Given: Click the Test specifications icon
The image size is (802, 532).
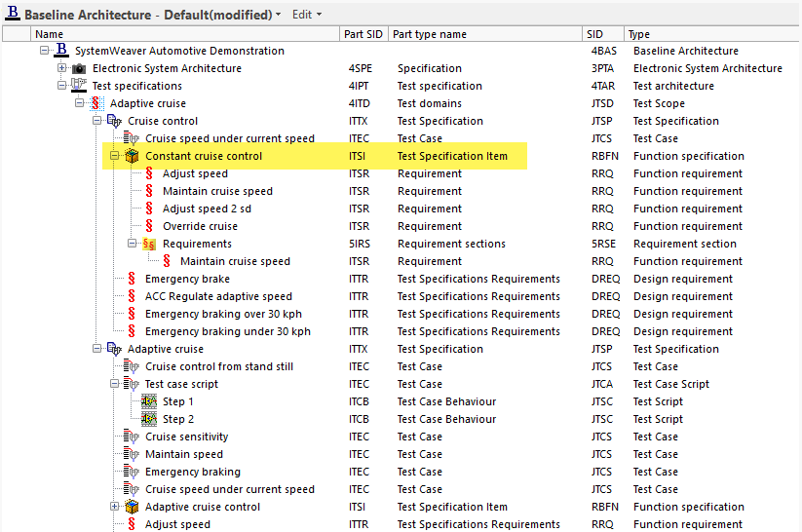Looking at the screenshot, I should (x=79, y=86).
